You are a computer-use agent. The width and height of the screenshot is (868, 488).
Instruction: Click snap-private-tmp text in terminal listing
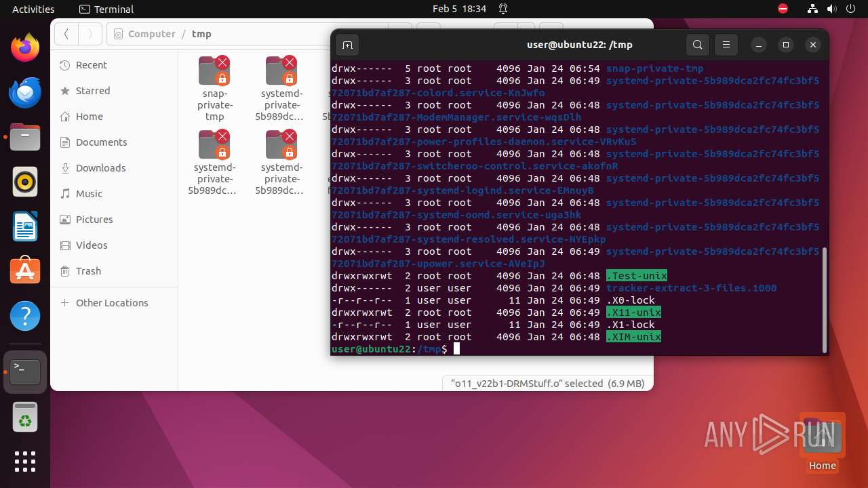click(655, 68)
